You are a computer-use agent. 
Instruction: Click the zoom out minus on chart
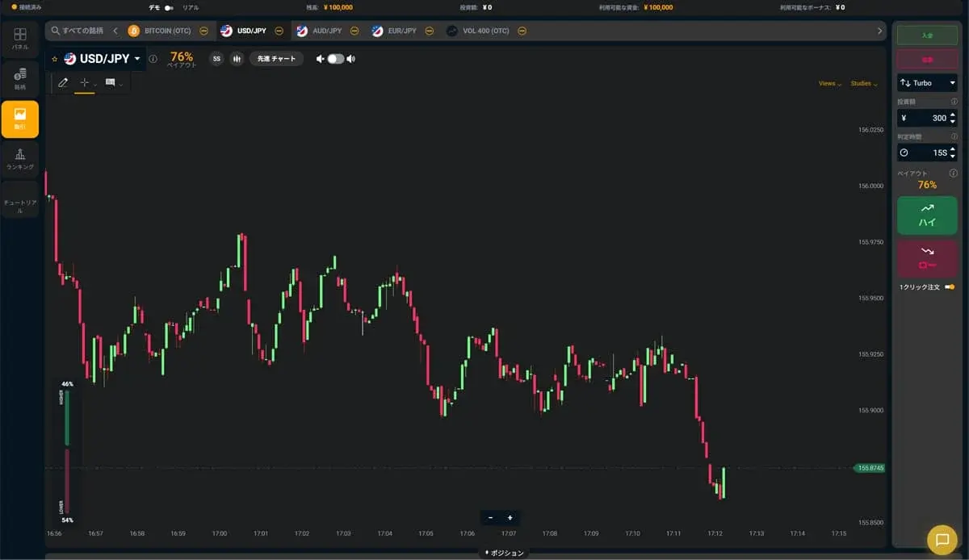pos(490,517)
